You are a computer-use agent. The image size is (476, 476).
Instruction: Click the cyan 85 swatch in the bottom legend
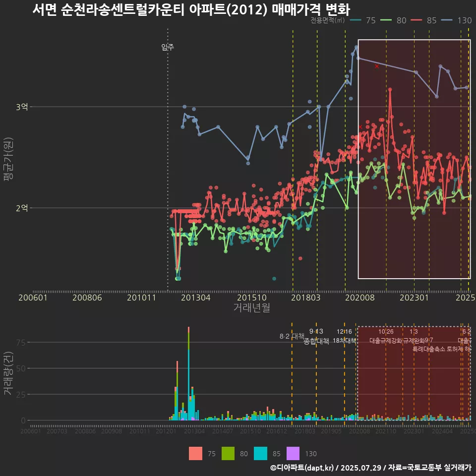click(x=260, y=454)
